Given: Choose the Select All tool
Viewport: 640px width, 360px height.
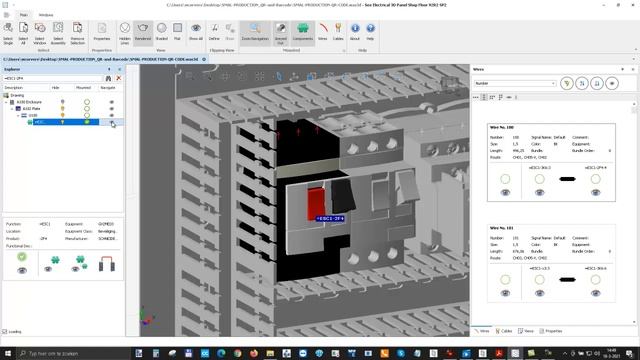Looking at the screenshot, I should coord(23,33).
